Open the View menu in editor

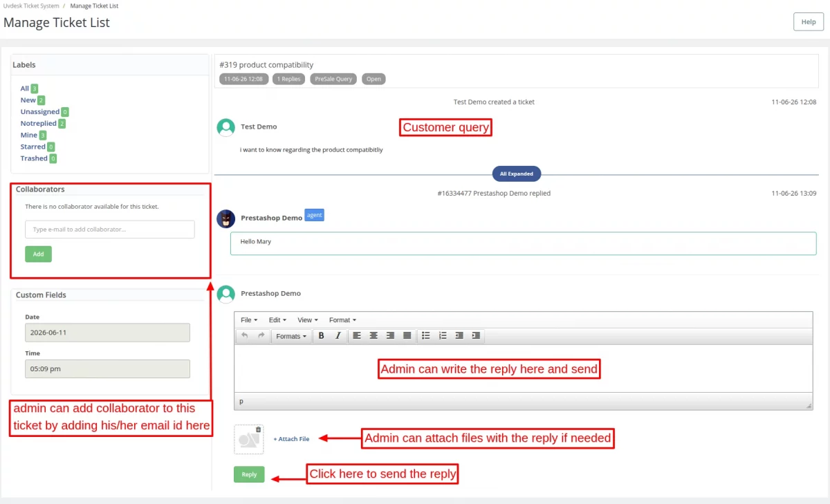tap(308, 320)
